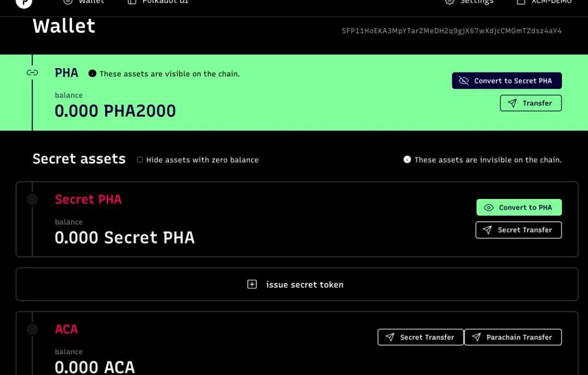This screenshot has width=588, height=375.
Task: Open the Polkadot UI tab
Action: point(159,2)
